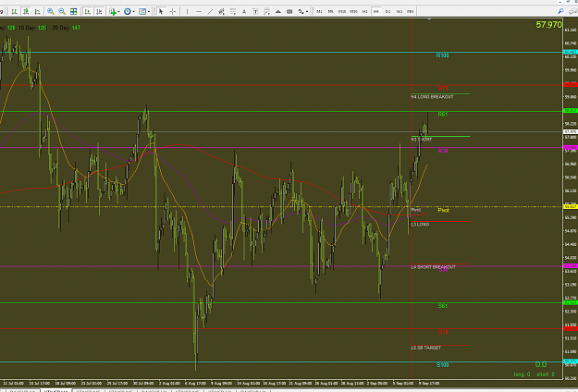Draw a vertical line tool

click(x=187, y=11)
